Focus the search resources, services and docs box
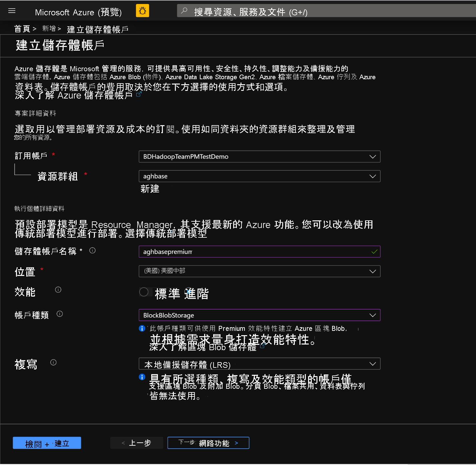This screenshot has width=476, height=465. (326, 11)
